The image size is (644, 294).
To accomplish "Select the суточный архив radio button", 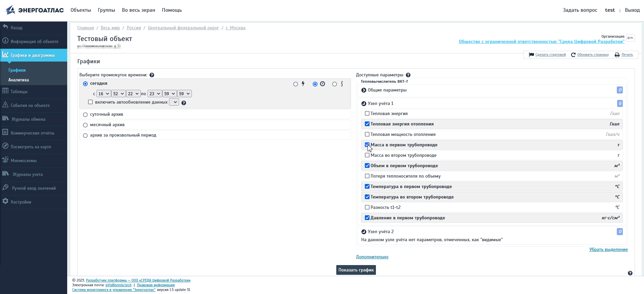I will (85, 115).
